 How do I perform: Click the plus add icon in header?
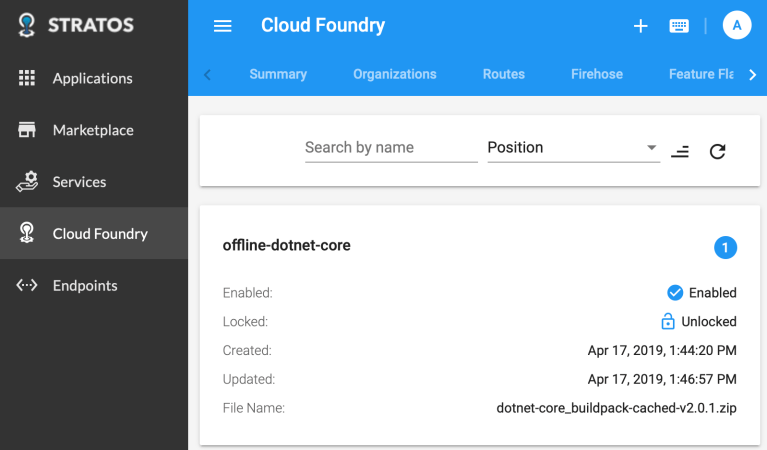pos(640,26)
